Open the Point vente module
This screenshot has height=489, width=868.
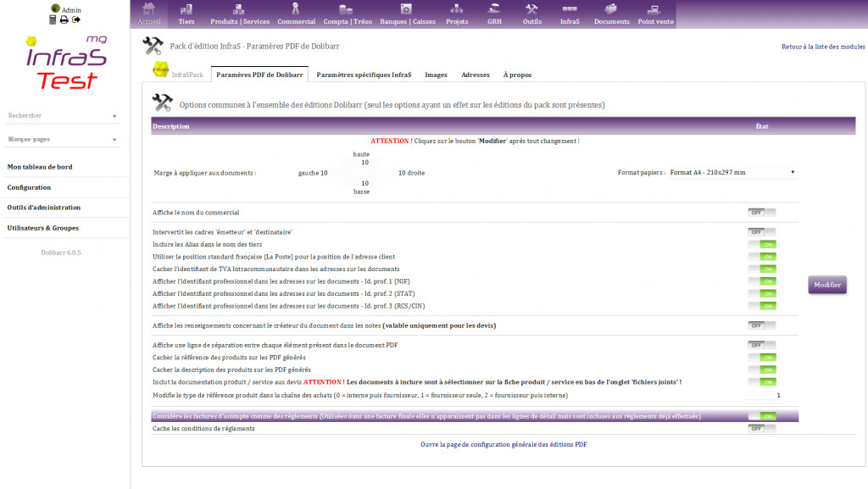coord(656,14)
